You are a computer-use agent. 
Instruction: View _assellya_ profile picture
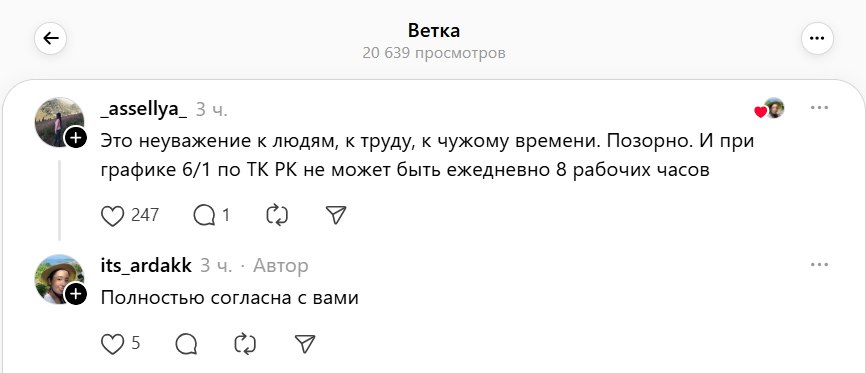coord(59,122)
